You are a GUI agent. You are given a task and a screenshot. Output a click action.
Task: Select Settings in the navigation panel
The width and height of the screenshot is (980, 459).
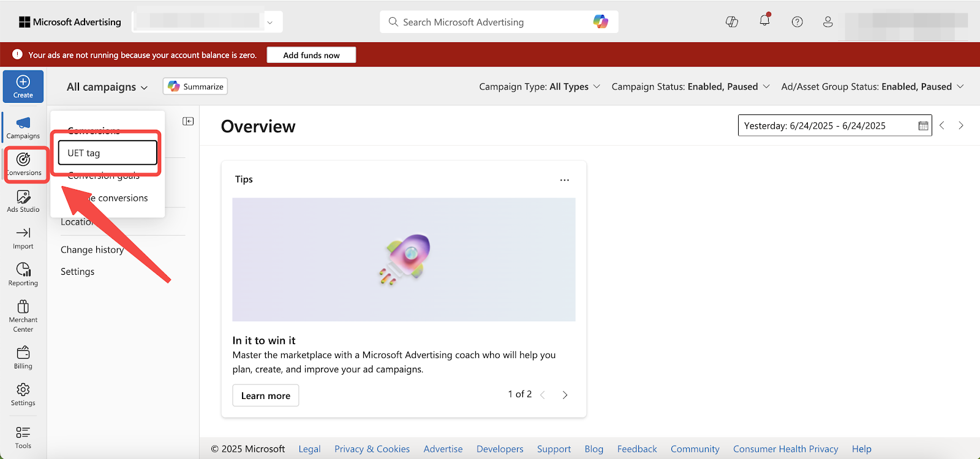pos(77,271)
